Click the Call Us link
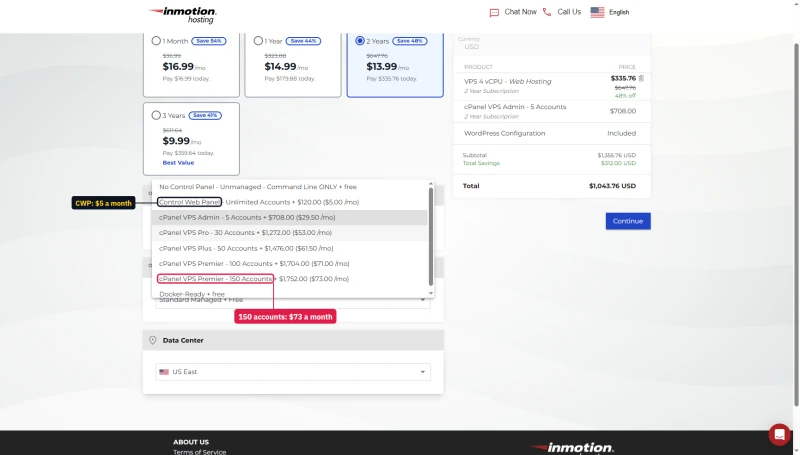The width and height of the screenshot is (800, 455). click(569, 12)
